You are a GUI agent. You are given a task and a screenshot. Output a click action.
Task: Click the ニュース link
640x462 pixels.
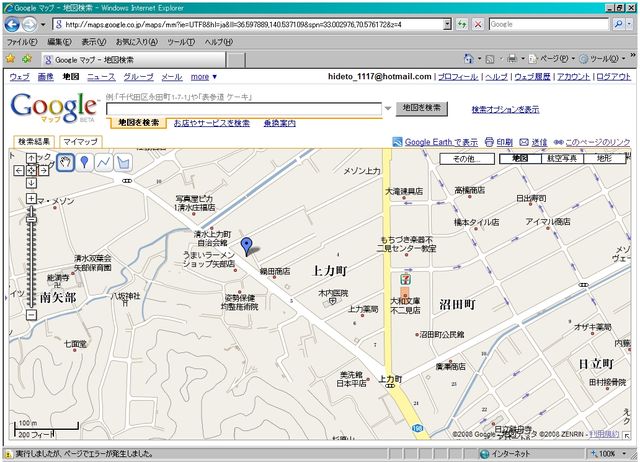coord(101,77)
